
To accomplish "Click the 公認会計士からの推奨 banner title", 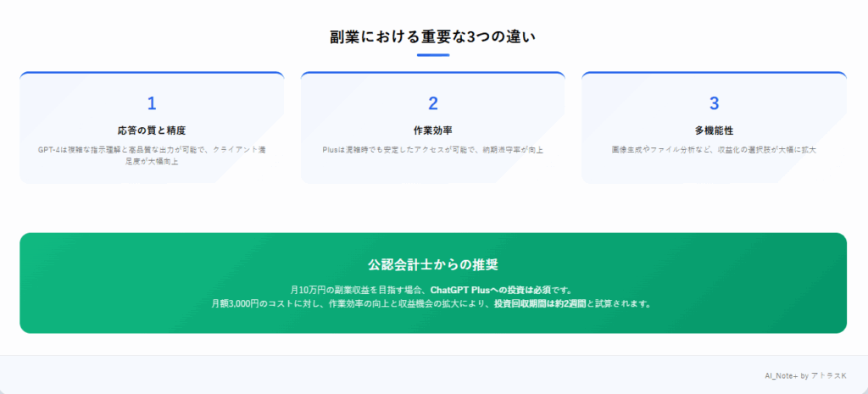I will click(x=433, y=264).
